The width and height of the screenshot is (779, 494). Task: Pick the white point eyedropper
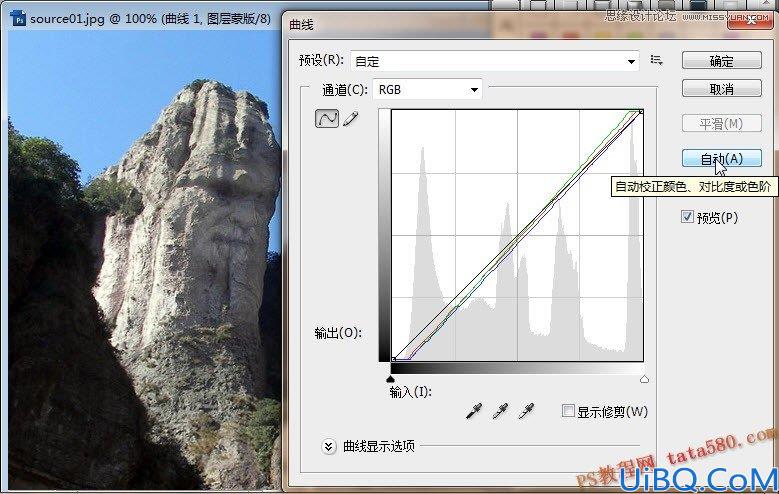pyautogui.click(x=527, y=411)
